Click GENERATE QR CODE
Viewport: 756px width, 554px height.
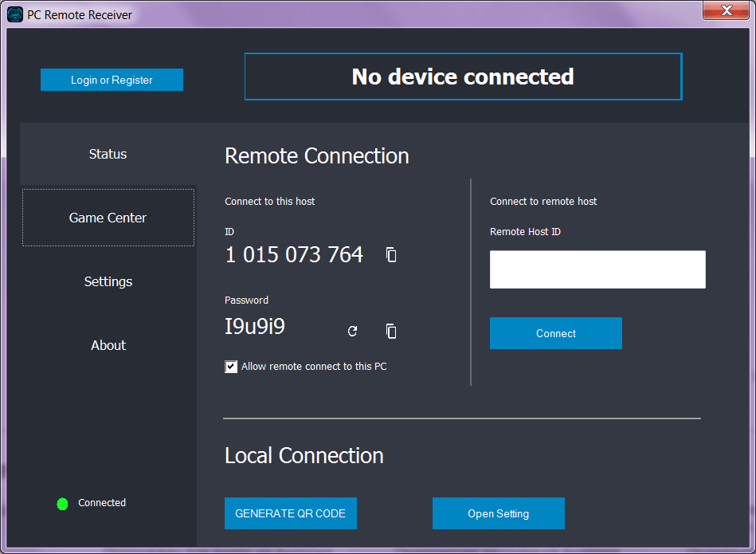(291, 513)
